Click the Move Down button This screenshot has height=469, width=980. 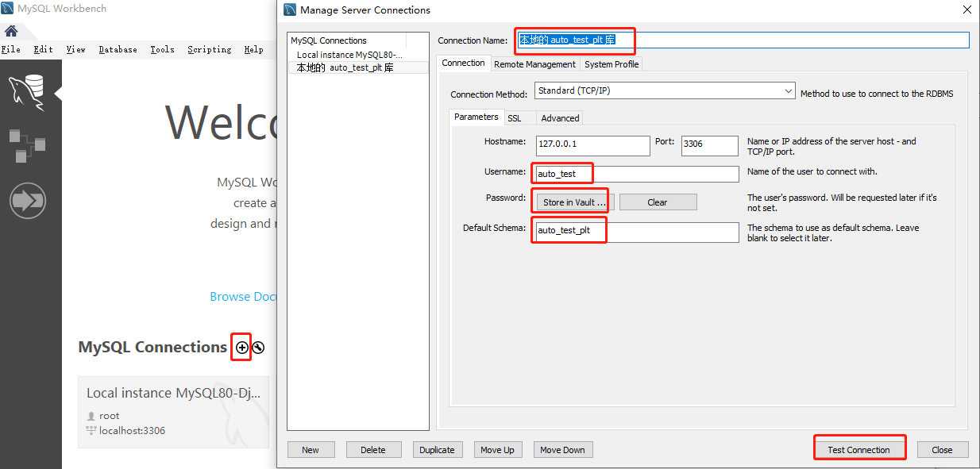click(x=562, y=450)
